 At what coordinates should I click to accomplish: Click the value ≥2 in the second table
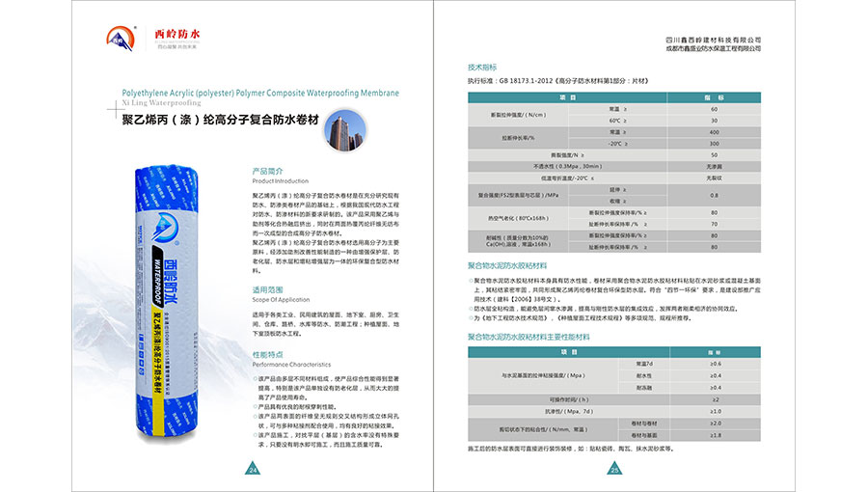coord(716,399)
